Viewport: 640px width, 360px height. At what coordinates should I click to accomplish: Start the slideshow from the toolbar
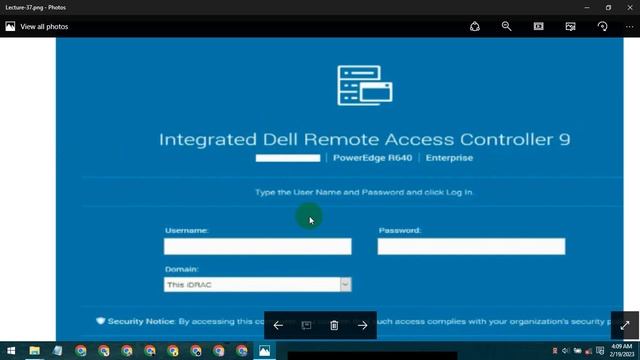[539, 27]
